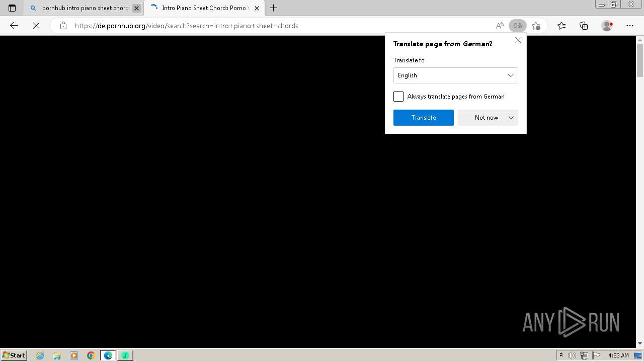Open the Read aloud tool
The image size is (644, 362).
(x=500, y=26)
